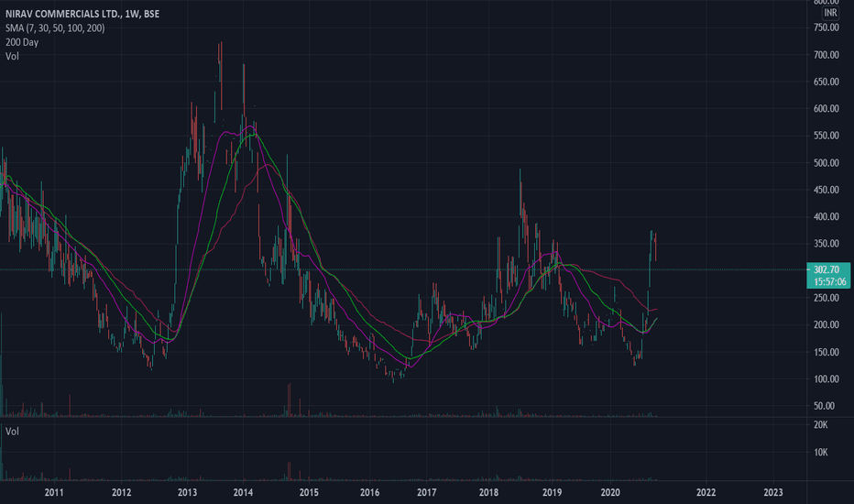The width and height of the screenshot is (854, 504).
Task: Click the 600.00 price axis label
Action: 827,108
